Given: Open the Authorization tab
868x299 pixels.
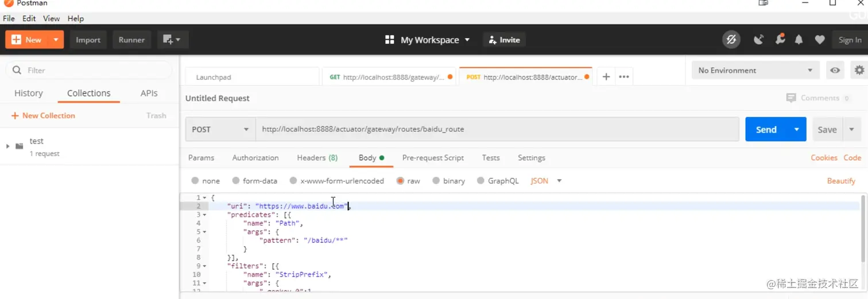Looking at the screenshot, I should coord(255,158).
